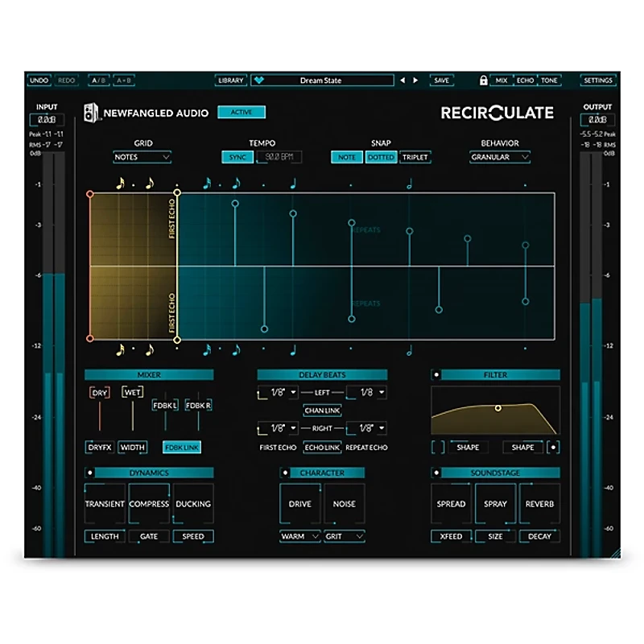Viewport: 644px width, 644px height.
Task: Open the BEHAVIOR Granular dropdown
Action: click(x=499, y=157)
